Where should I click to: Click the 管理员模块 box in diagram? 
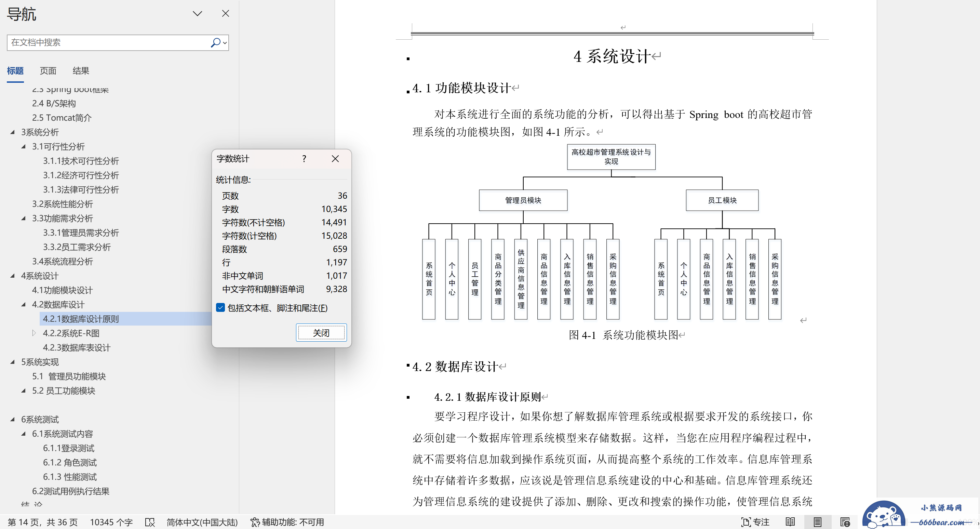tap(523, 200)
